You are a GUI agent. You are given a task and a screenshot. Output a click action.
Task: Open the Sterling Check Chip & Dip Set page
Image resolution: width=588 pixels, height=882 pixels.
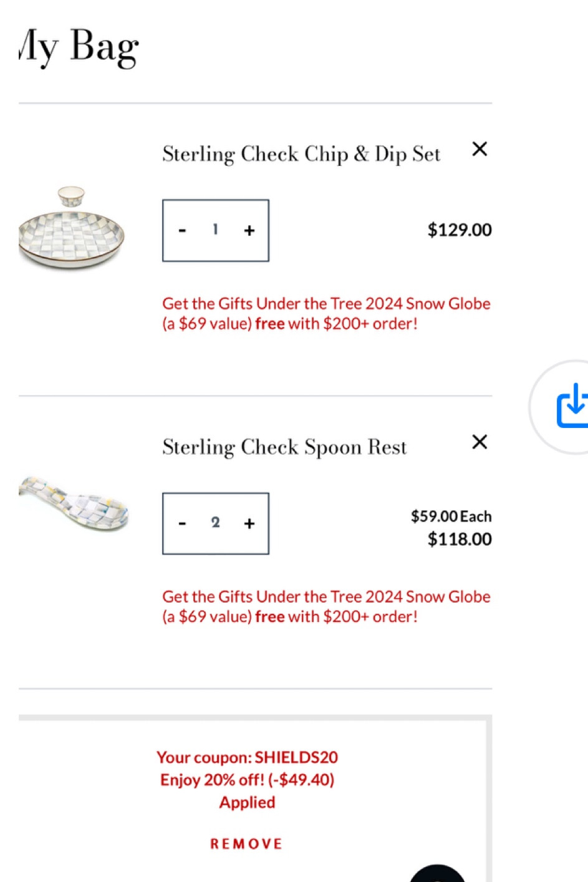(x=301, y=153)
